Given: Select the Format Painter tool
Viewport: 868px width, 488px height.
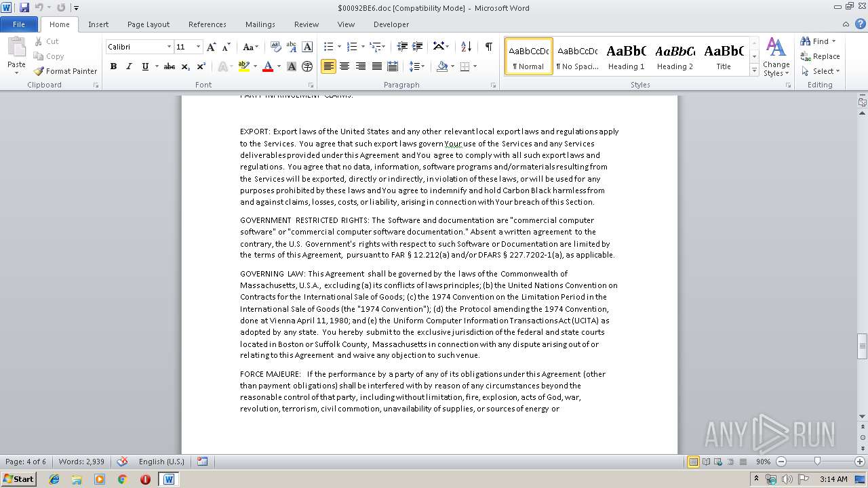Looking at the screenshot, I should click(66, 71).
